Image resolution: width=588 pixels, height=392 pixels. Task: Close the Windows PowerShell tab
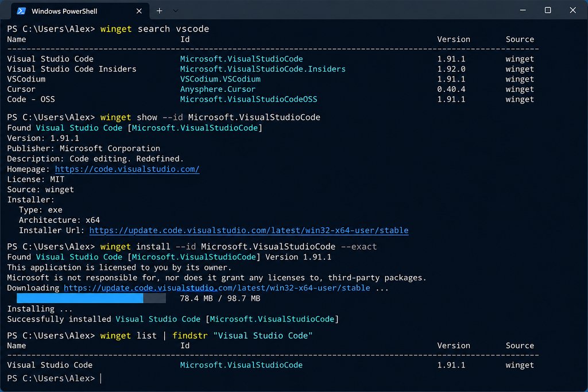tap(139, 11)
